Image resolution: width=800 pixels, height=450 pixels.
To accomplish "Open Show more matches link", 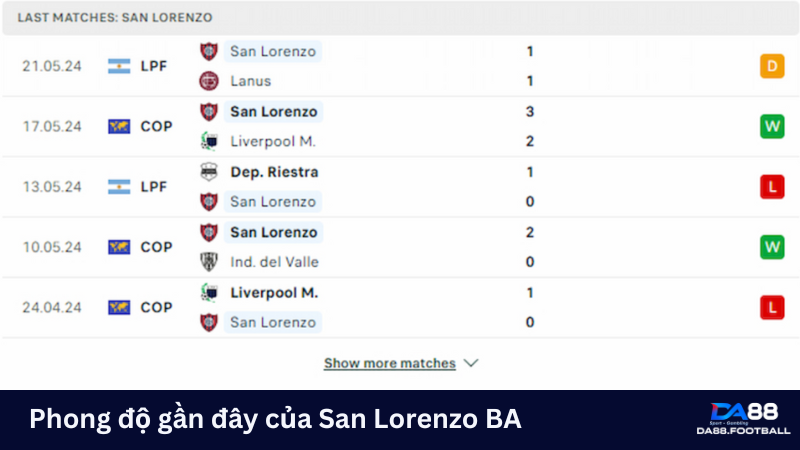I will pos(389,363).
